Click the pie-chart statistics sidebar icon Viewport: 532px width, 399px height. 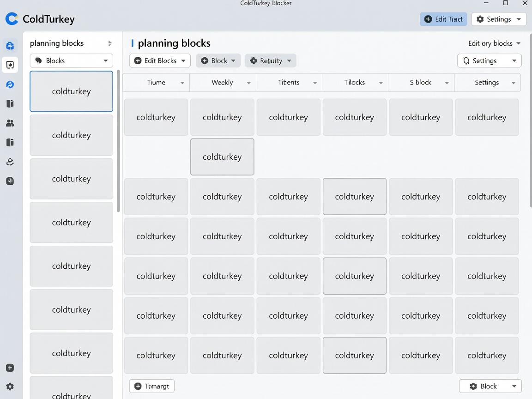tap(10, 181)
